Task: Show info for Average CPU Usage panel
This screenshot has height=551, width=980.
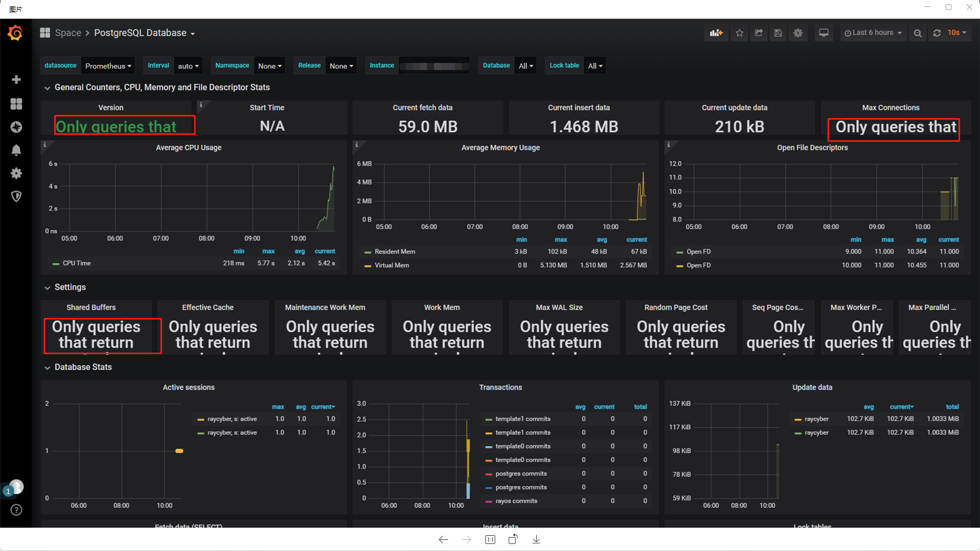Action: pyautogui.click(x=44, y=145)
